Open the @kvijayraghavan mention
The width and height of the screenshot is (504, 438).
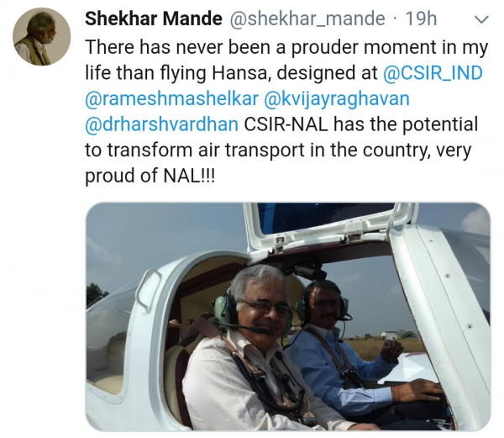pyautogui.click(x=337, y=98)
